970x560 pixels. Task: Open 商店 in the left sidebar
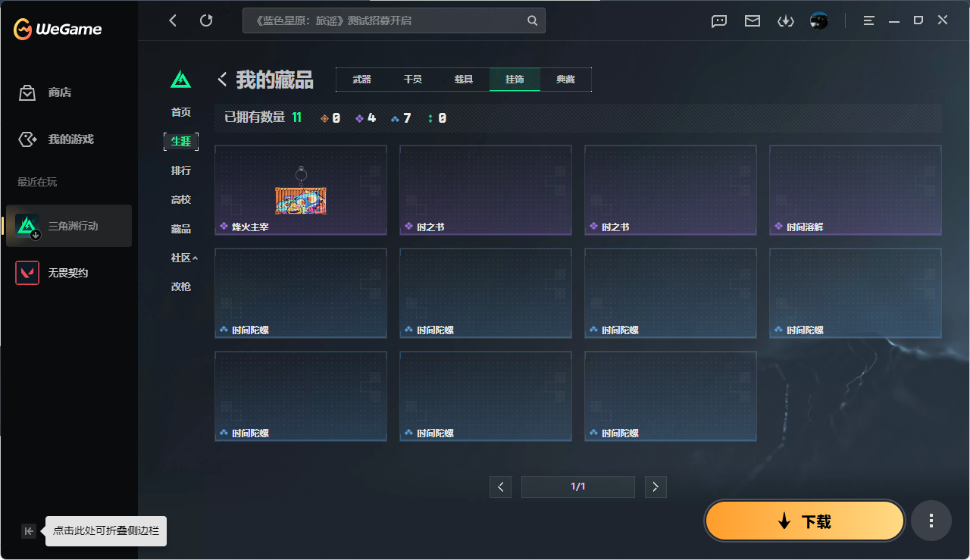tap(60, 92)
